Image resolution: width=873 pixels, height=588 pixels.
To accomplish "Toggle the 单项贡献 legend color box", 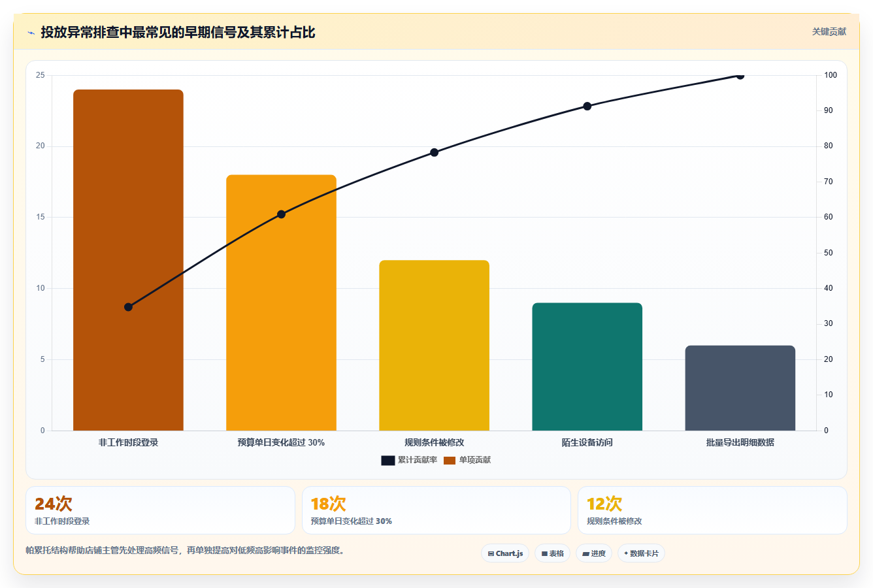I will (450, 461).
